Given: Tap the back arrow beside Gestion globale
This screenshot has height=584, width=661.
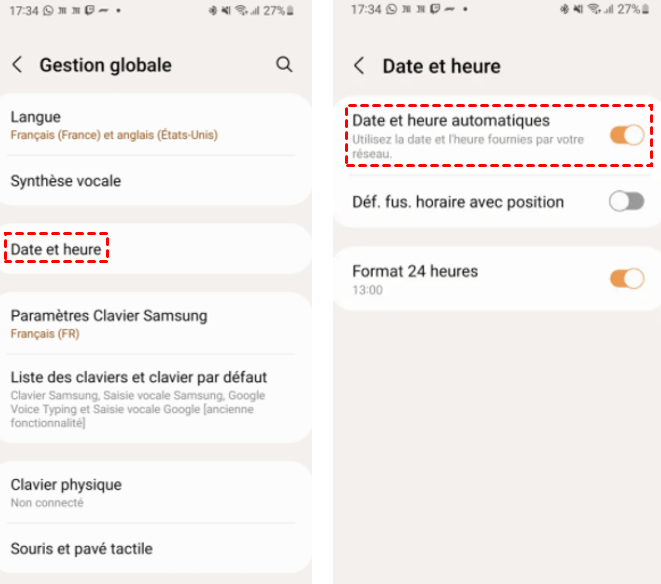Looking at the screenshot, I should pos(17,65).
